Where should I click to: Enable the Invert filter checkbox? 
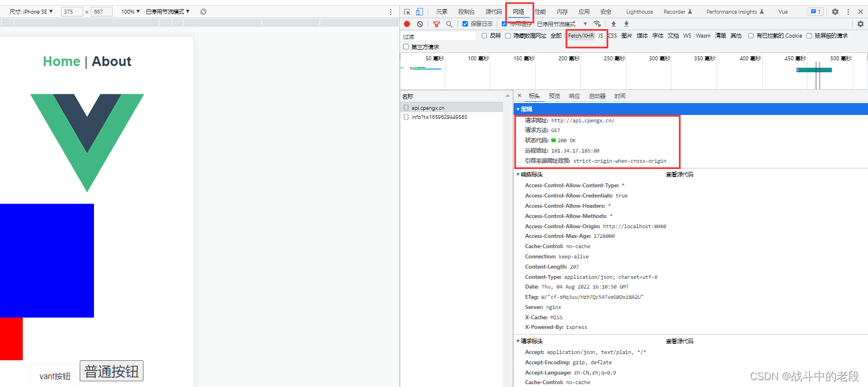tap(484, 36)
